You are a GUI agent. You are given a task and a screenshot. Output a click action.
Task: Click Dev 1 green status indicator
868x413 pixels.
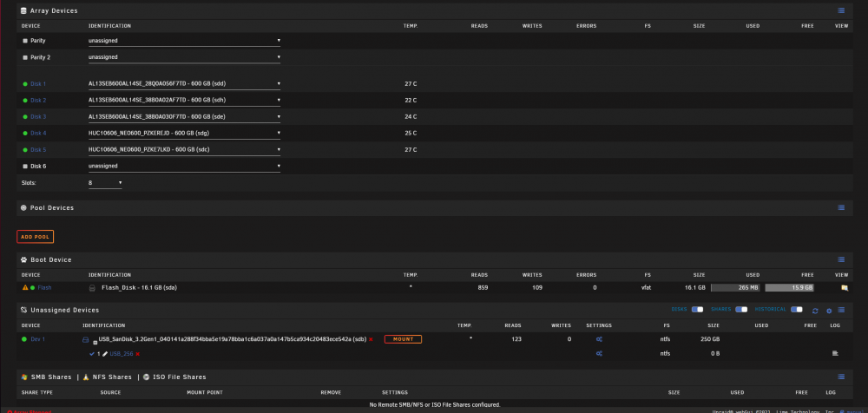pos(24,338)
